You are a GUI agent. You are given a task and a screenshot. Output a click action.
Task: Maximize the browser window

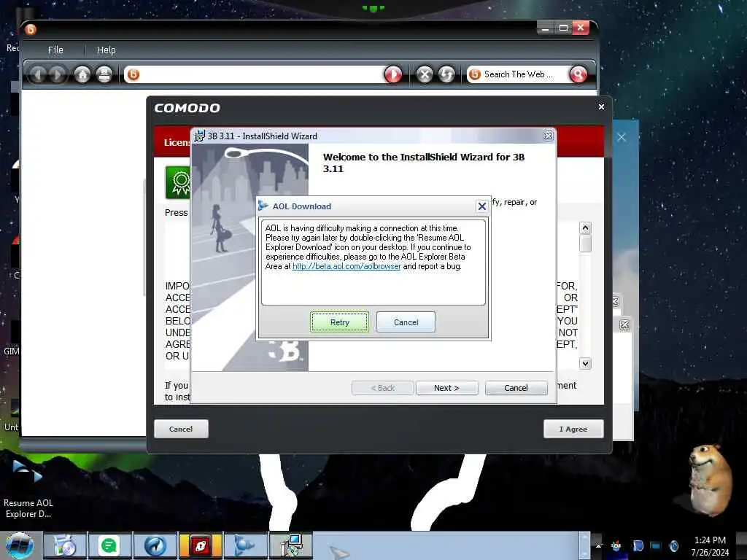click(563, 28)
